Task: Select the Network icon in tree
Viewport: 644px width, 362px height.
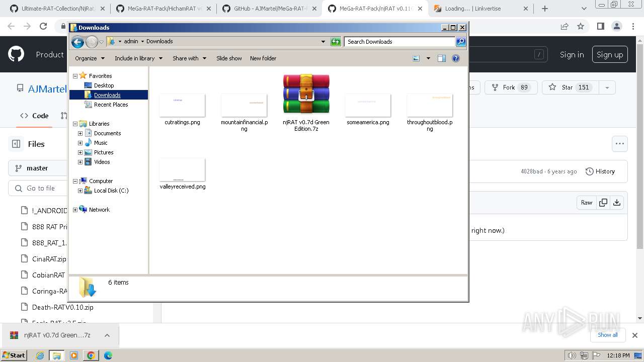Action: coord(84,210)
